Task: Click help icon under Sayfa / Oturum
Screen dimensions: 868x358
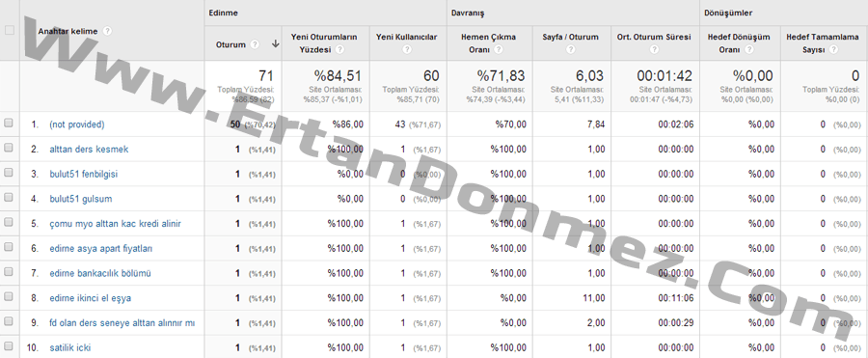Action: click(x=571, y=49)
